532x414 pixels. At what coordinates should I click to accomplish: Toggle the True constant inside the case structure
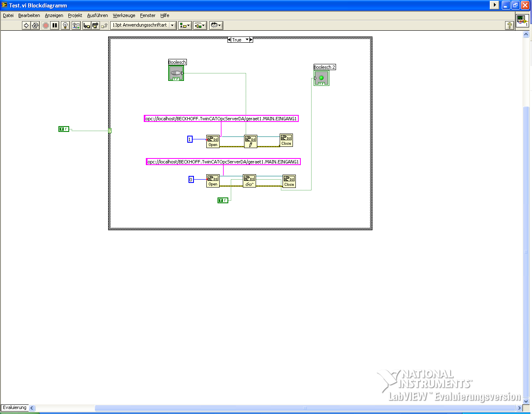(223, 200)
